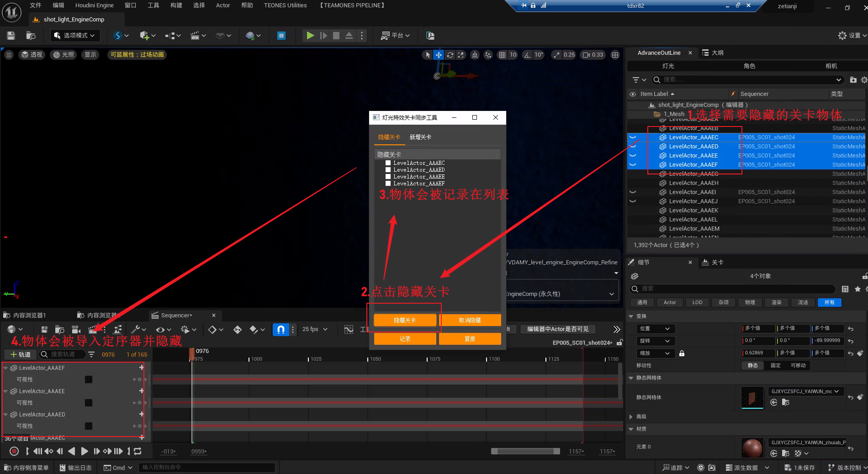
Task: Click the scale lock icon in details
Action: 682,353
